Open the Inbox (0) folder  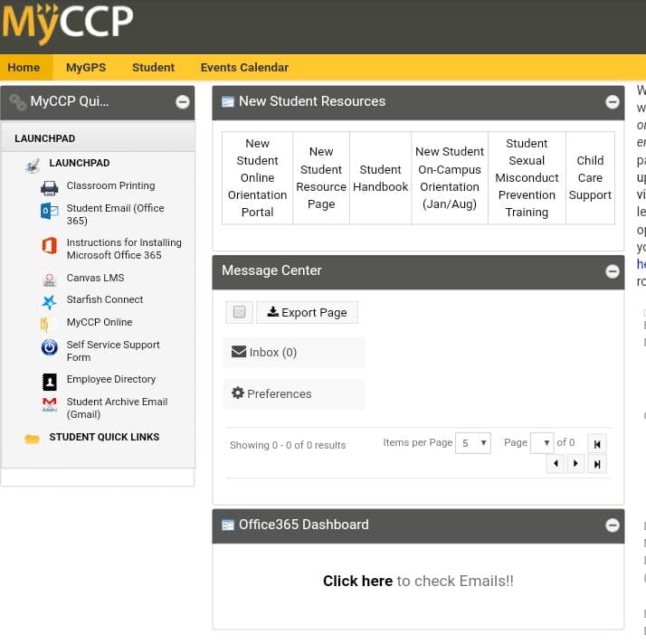pyautogui.click(x=264, y=353)
